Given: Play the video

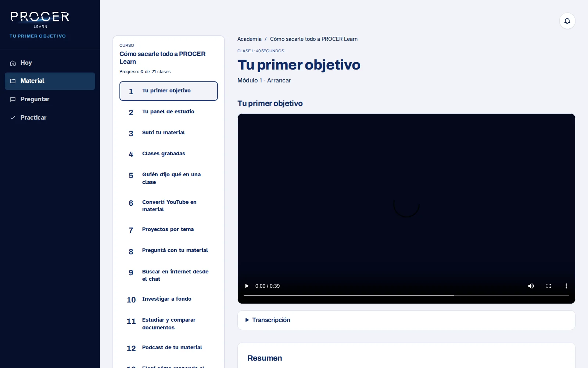Looking at the screenshot, I should 247,286.
